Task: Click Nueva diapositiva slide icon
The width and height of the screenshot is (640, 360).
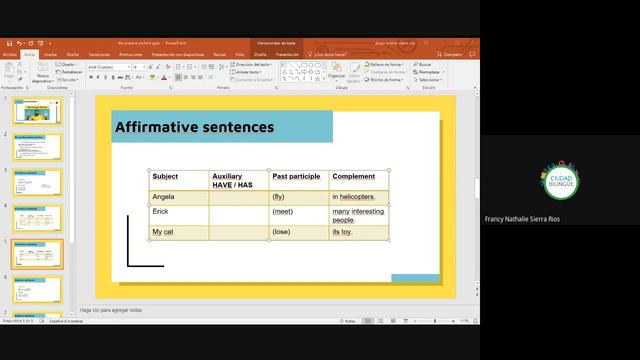Action: click(42, 67)
